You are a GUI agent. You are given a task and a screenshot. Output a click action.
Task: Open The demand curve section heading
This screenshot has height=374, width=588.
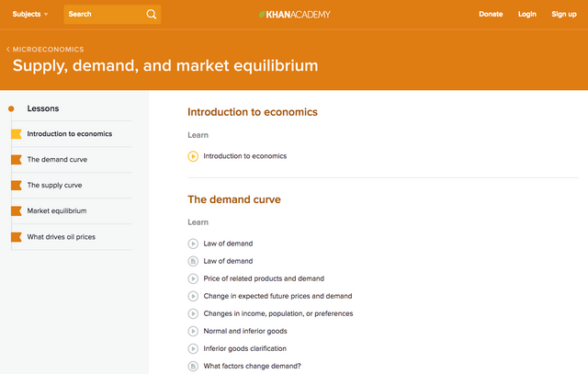pyautogui.click(x=234, y=199)
